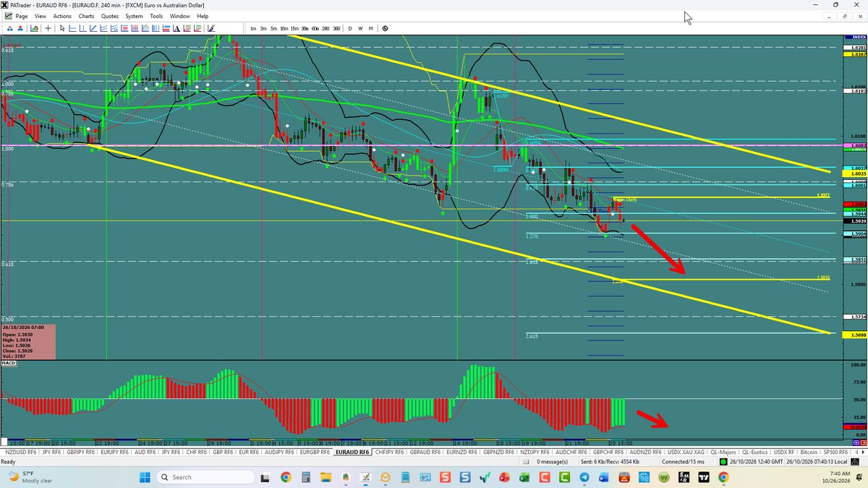The width and height of the screenshot is (868, 488).
Task: Switch to the EURGBP RF6 tab
Action: click(315, 452)
